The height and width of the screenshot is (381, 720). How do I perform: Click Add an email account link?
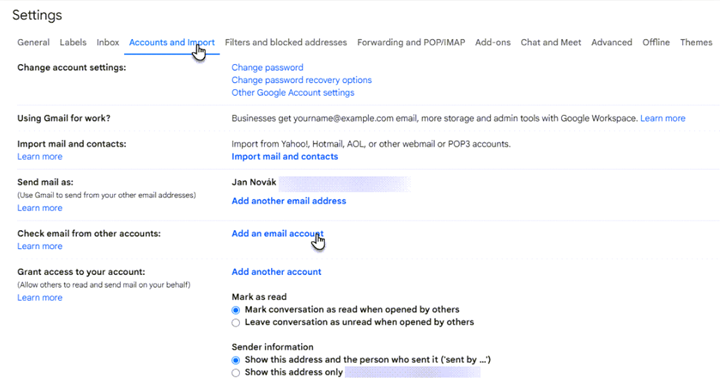coord(277,233)
